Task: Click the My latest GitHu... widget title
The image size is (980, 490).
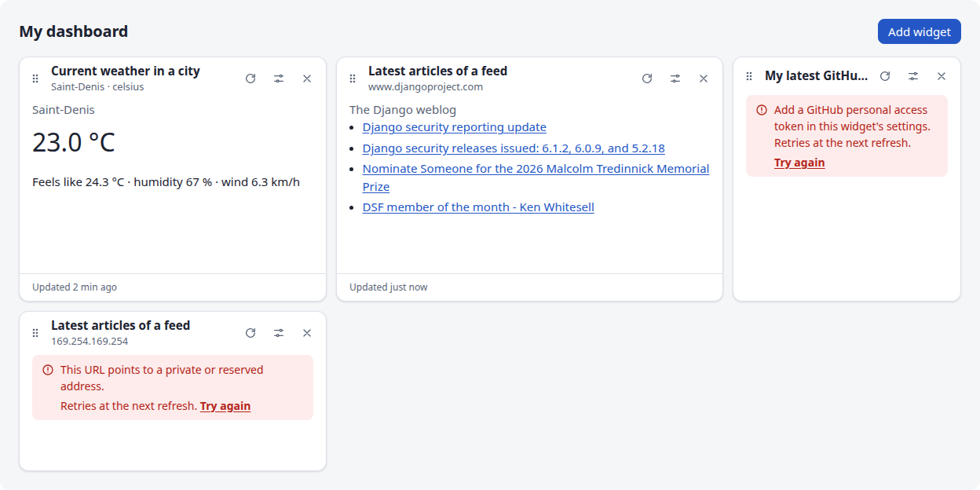Action: click(x=817, y=76)
